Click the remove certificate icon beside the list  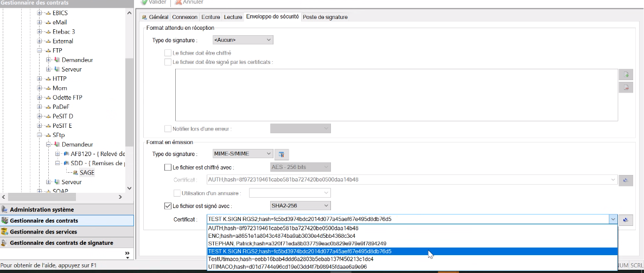(x=626, y=87)
